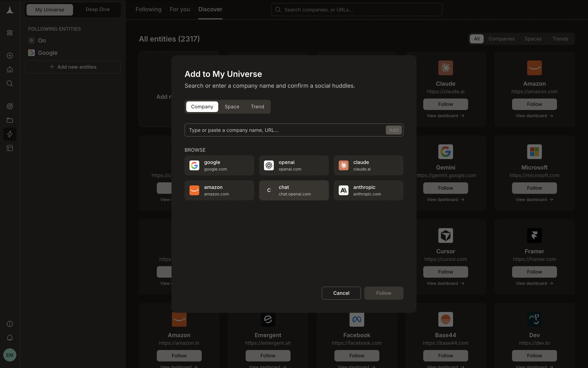Open the EM user avatar
Viewport: 588px width, 368px height.
click(x=10, y=355)
